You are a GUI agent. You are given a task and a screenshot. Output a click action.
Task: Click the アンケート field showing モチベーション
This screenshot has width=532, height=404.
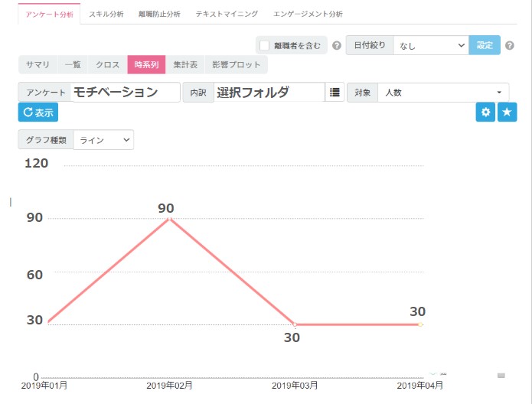point(125,93)
